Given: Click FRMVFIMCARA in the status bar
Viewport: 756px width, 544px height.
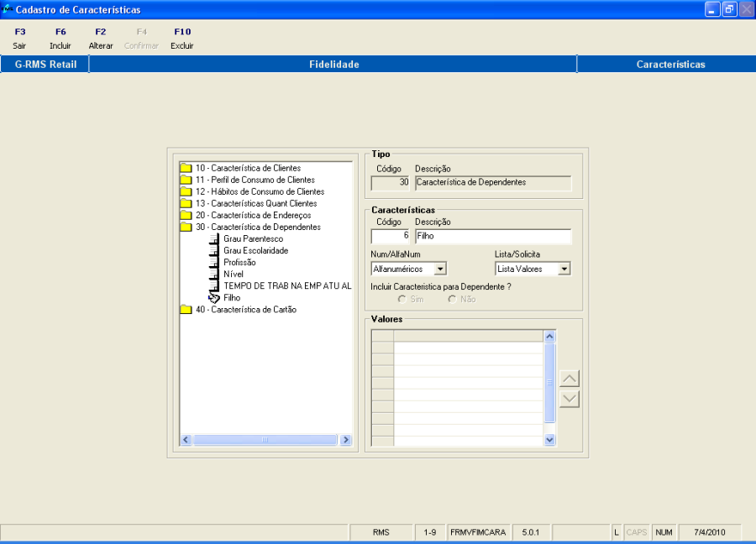Looking at the screenshot, I should [x=478, y=532].
